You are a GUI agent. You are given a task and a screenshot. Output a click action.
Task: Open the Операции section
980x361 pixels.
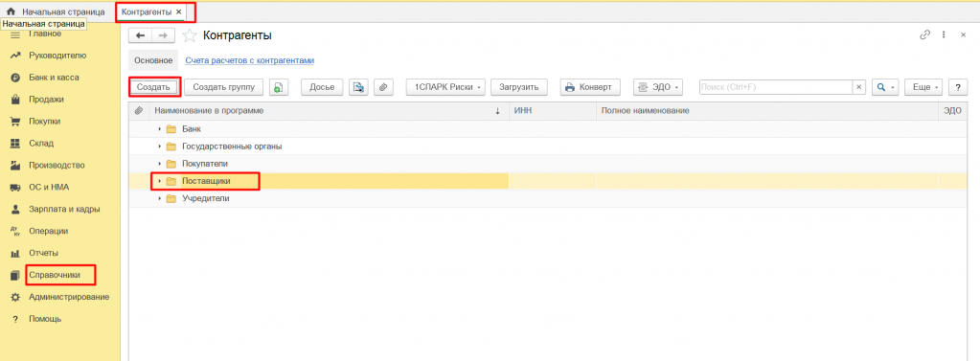pyautogui.click(x=48, y=231)
